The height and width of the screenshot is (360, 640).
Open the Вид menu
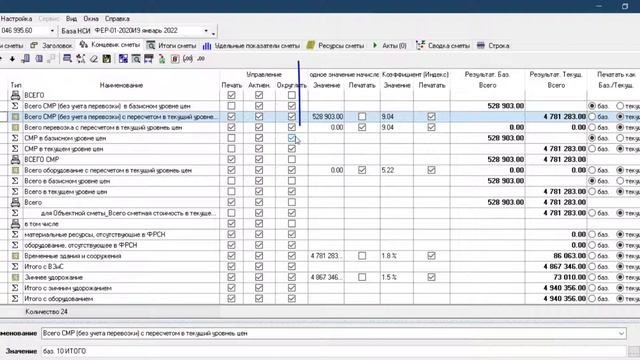point(71,19)
